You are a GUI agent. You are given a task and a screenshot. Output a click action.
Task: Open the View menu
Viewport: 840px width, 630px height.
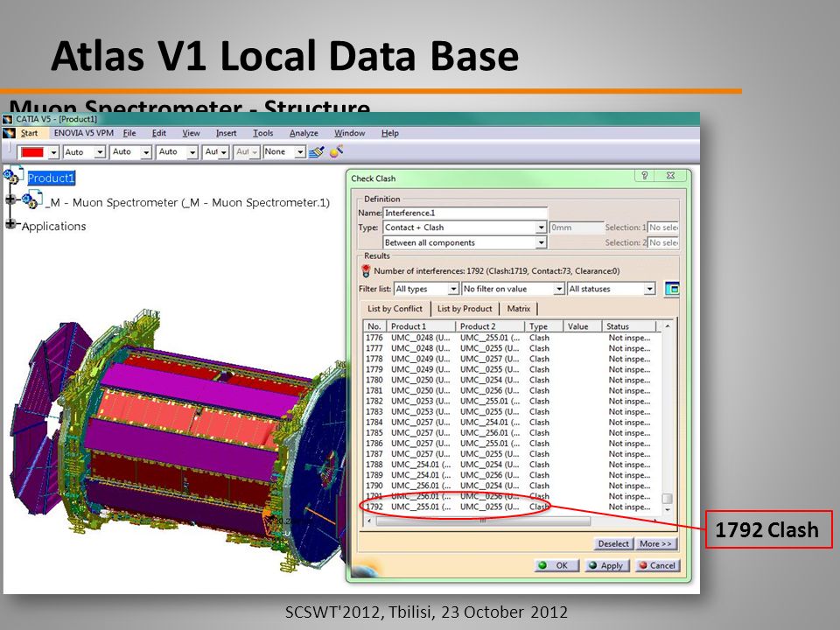tap(191, 133)
